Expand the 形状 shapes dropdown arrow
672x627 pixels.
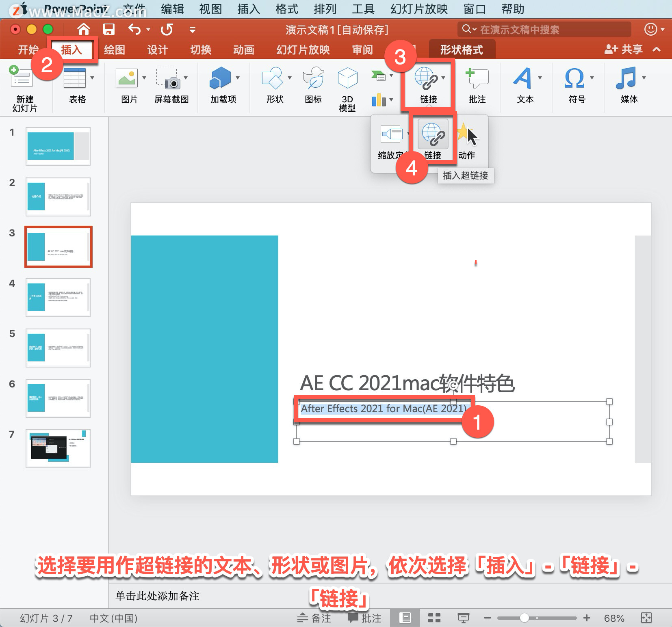290,78
